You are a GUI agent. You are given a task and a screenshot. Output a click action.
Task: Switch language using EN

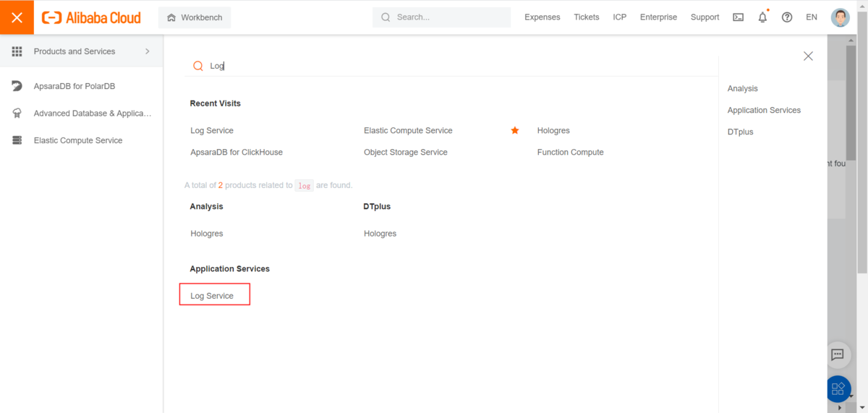[812, 17]
